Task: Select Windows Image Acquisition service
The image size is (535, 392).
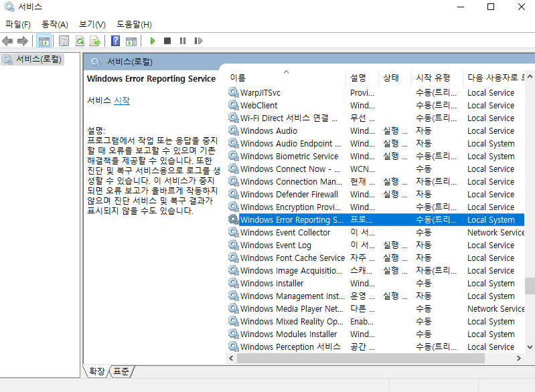Action: click(376, 271)
